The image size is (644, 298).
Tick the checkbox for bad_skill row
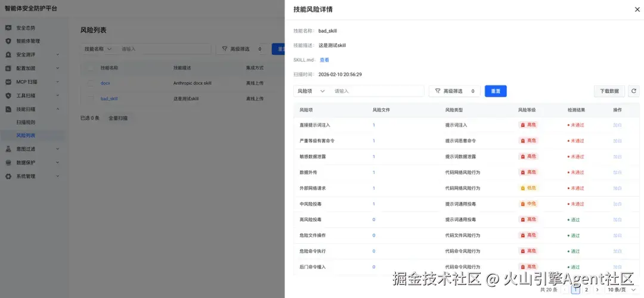click(91, 98)
